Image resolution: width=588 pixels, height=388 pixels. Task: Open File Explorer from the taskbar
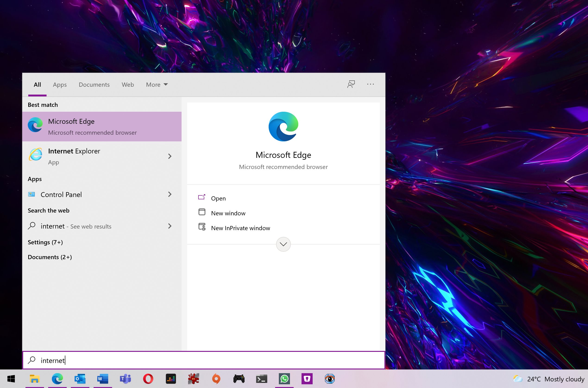pos(35,378)
